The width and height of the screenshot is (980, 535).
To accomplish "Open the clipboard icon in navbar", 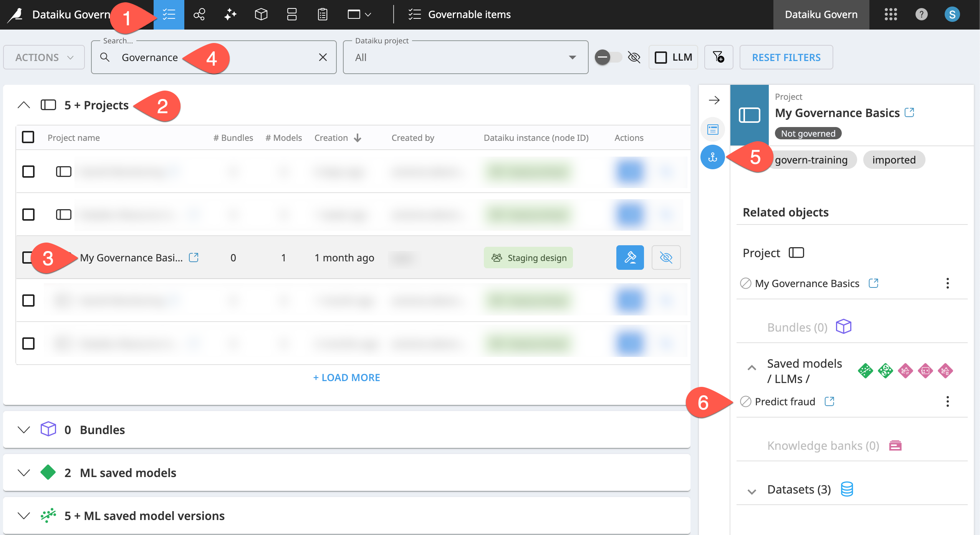I will click(x=323, y=15).
